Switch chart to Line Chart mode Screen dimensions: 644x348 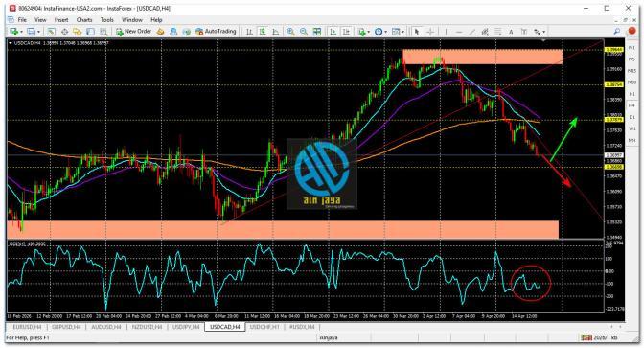[276, 32]
